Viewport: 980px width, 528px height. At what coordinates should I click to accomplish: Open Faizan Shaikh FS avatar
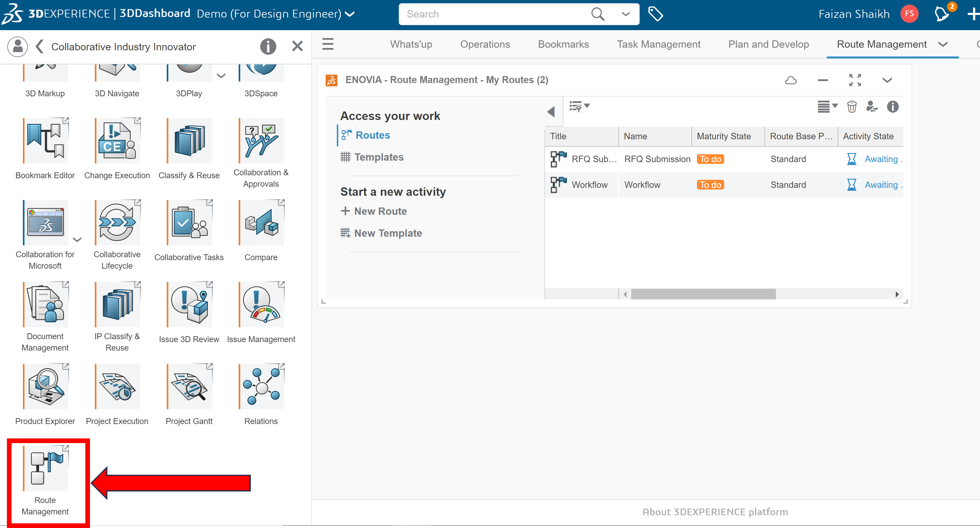[x=909, y=14]
